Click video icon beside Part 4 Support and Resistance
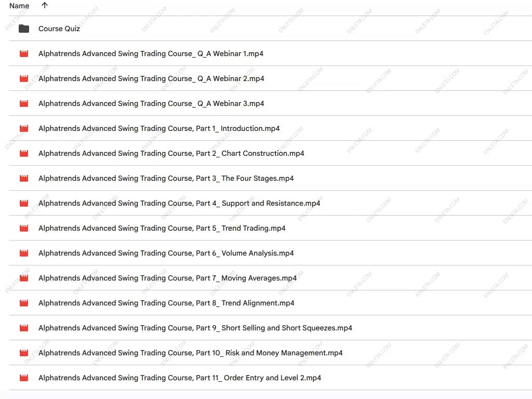Screen dimensions: 532x399 pos(24,203)
